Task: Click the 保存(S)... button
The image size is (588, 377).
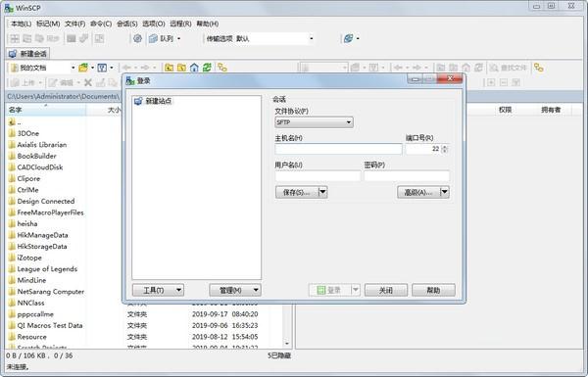Action: [x=297, y=192]
